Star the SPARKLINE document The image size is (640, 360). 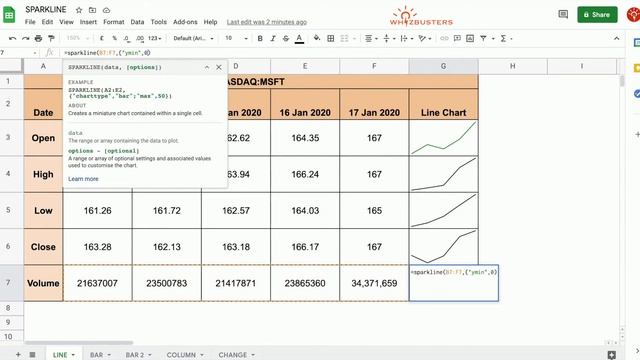(79, 10)
